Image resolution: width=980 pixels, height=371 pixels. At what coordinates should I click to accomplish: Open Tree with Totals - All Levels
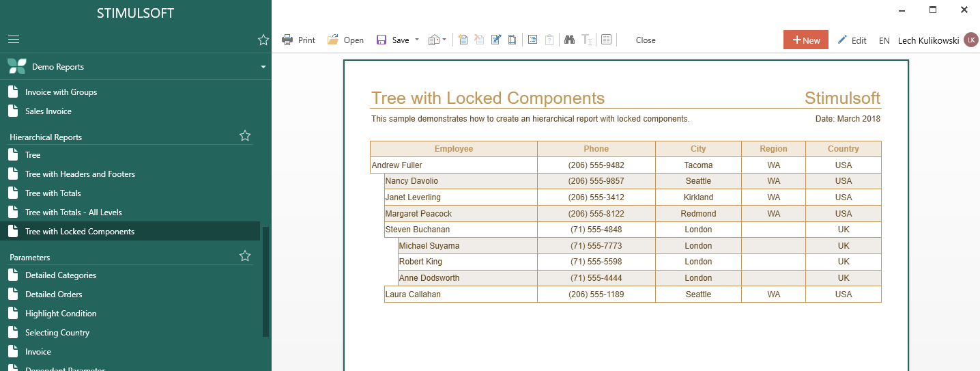coord(74,212)
